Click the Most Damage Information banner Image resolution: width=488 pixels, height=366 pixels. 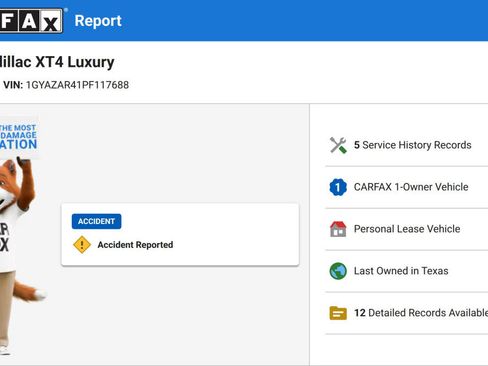tap(18, 137)
